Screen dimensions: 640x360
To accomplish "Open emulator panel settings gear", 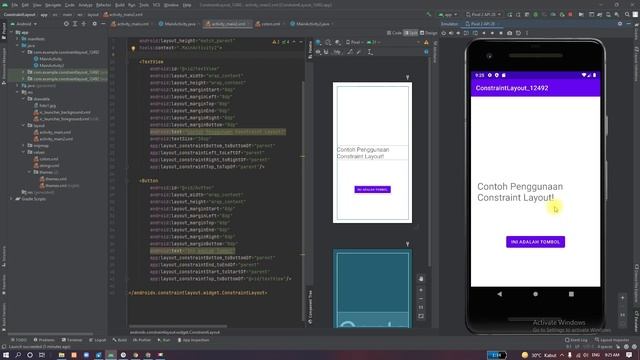I will (620, 24).
